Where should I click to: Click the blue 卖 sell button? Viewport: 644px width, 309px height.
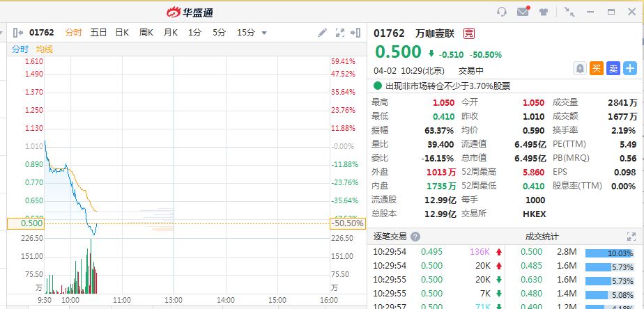613,68
